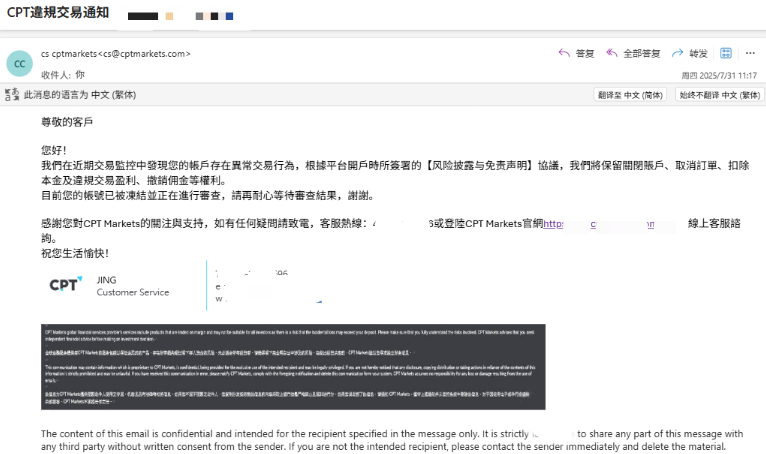Click the Reply (答复) button
Screen dimensions: 766x454
point(576,53)
